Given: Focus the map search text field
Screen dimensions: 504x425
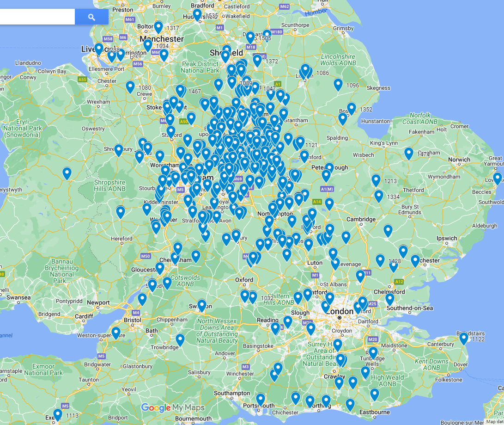Looking at the screenshot, I should point(37,17).
